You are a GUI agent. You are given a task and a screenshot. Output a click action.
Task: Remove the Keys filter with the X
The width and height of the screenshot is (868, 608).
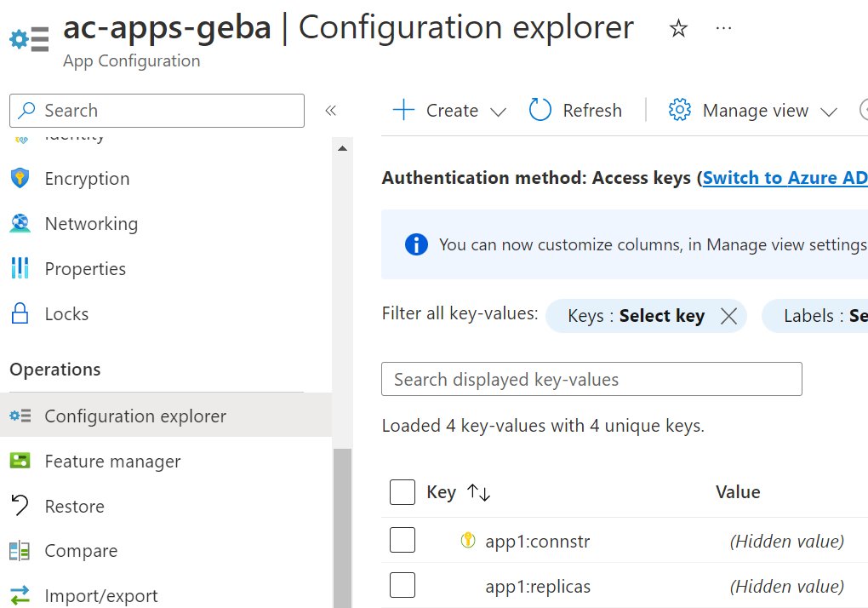tap(729, 316)
